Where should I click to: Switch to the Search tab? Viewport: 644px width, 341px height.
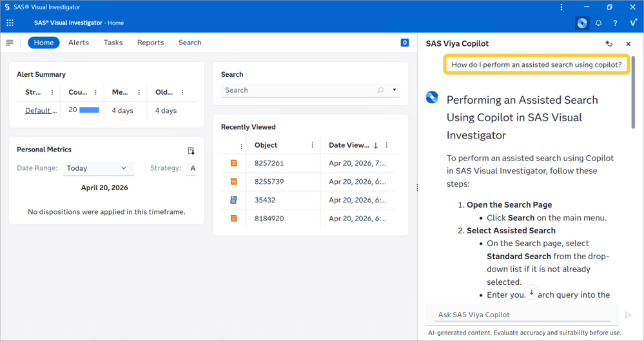(190, 43)
